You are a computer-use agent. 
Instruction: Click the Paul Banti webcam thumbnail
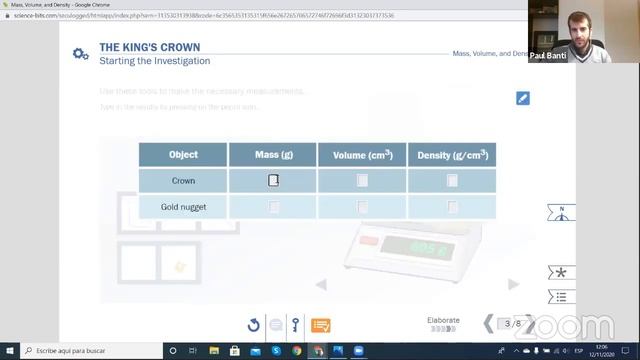click(x=584, y=31)
